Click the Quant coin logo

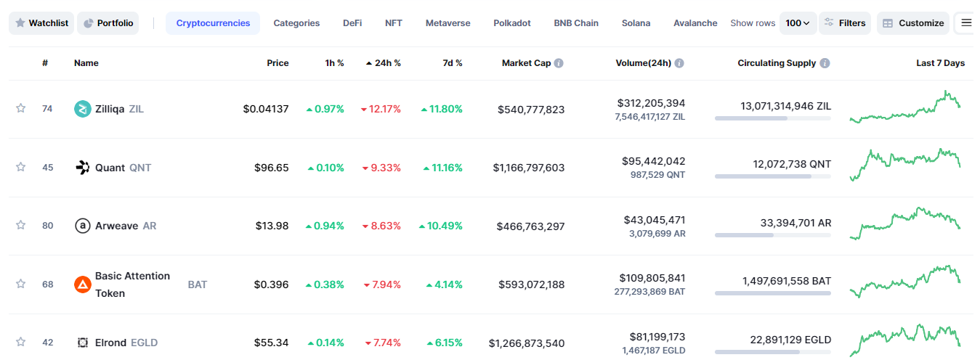pos(83,168)
